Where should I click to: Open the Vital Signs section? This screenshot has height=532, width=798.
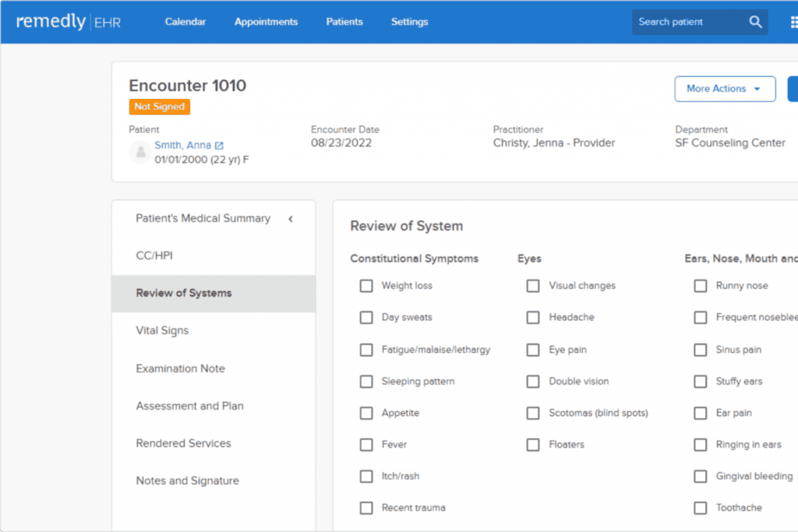click(x=162, y=330)
